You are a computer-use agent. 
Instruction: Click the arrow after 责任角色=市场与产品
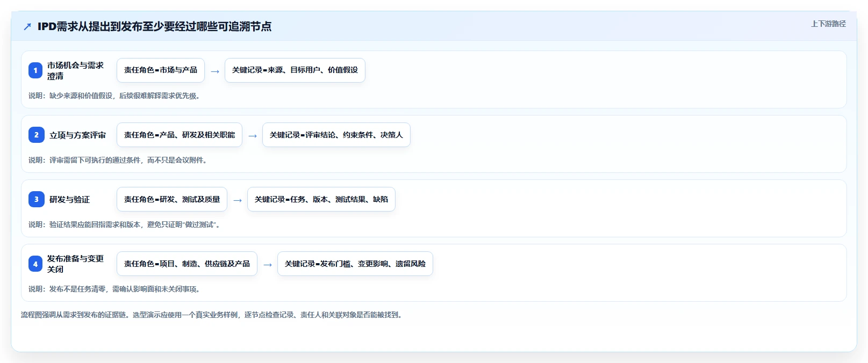click(x=215, y=71)
